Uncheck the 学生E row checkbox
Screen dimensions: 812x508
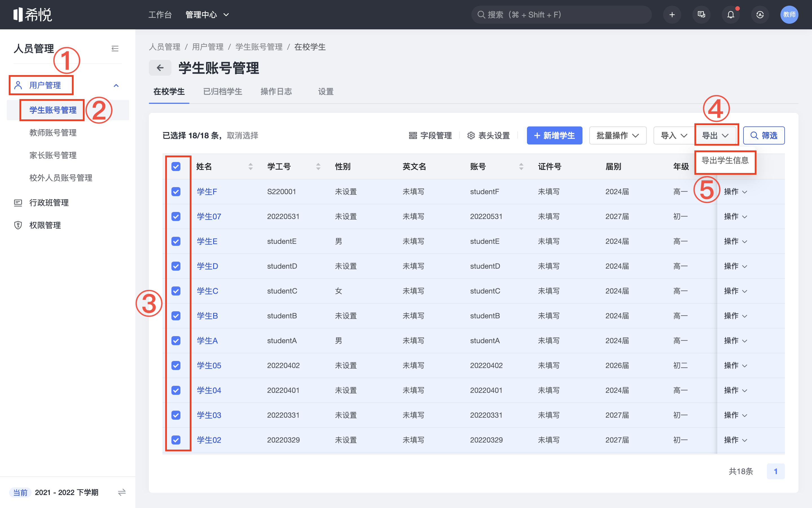pyautogui.click(x=176, y=241)
